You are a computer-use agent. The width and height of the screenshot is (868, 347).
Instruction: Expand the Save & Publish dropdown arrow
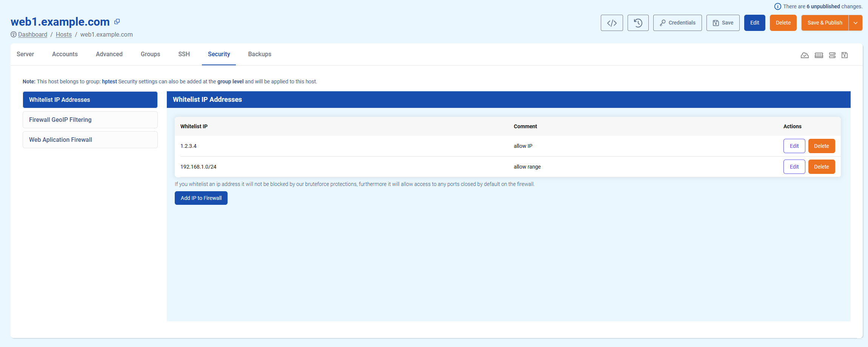(x=856, y=23)
